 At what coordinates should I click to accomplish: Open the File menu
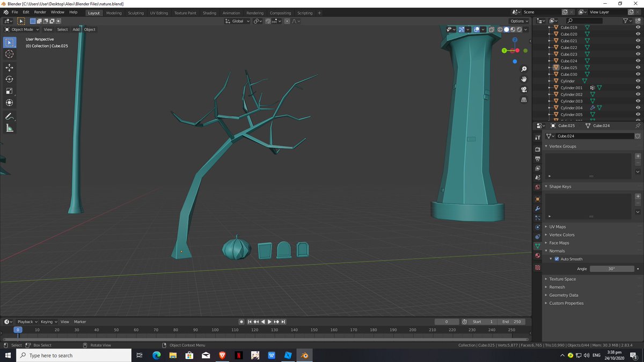pyautogui.click(x=14, y=12)
